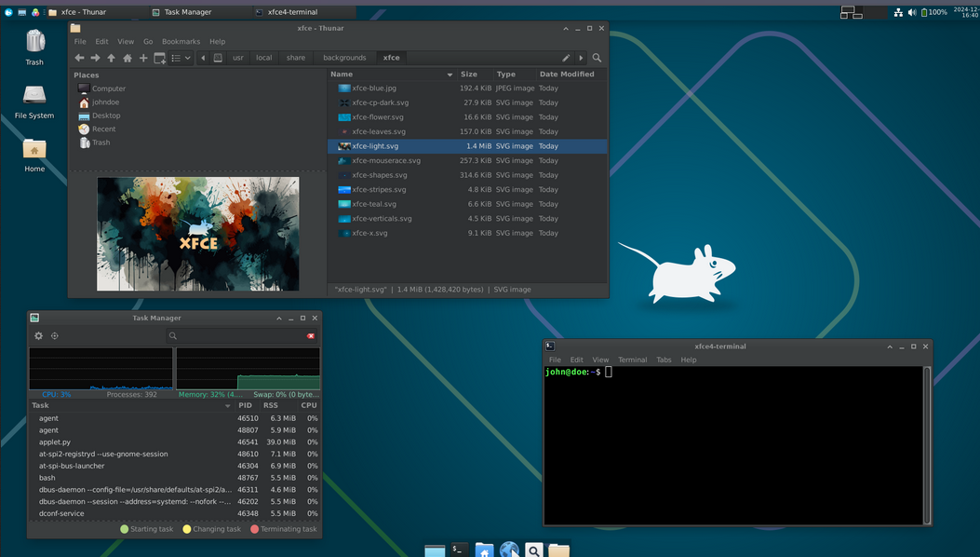Launch terminal from the bottom dock

coord(460,550)
